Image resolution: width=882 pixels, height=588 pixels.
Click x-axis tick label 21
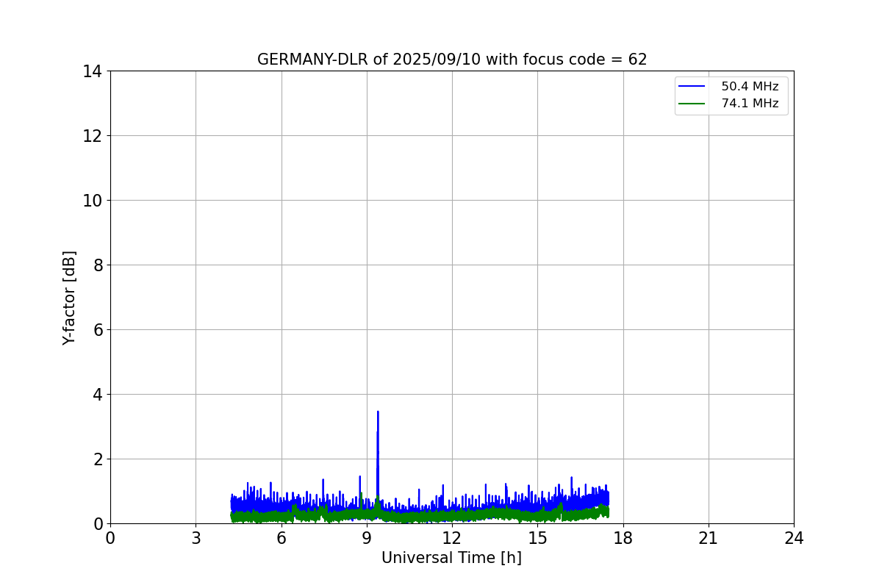tap(709, 538)
